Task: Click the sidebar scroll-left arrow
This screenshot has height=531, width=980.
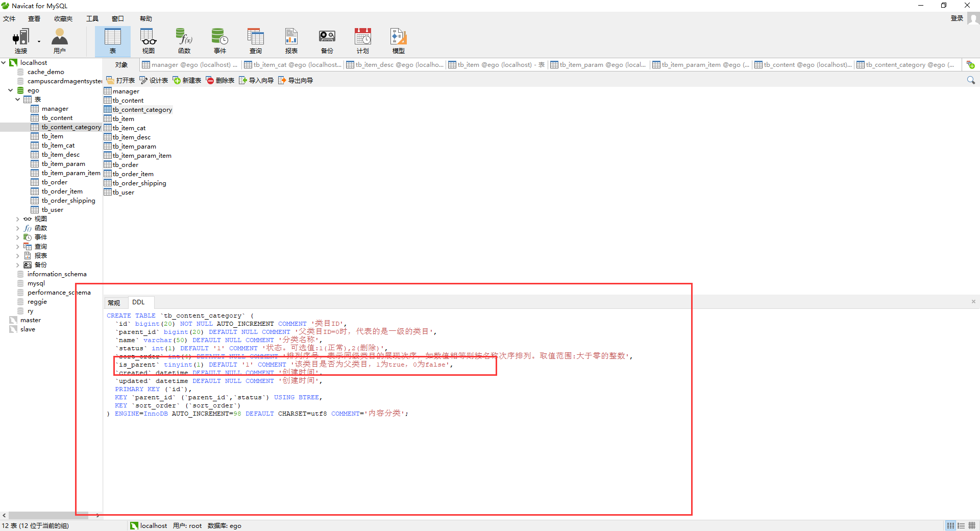Action: (x=4, y=515)
